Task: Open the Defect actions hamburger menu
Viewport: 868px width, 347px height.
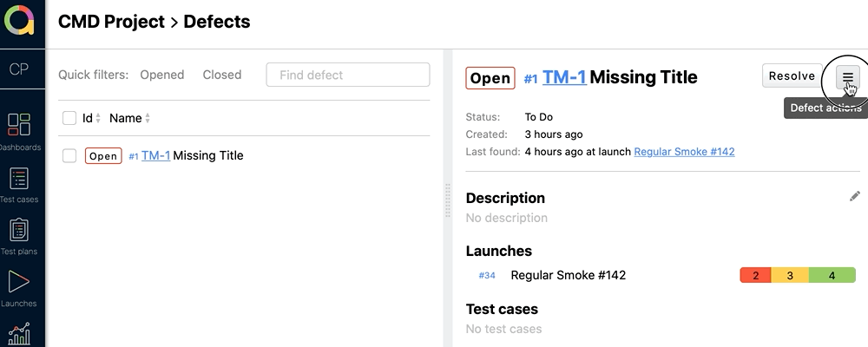Action: 847,77
